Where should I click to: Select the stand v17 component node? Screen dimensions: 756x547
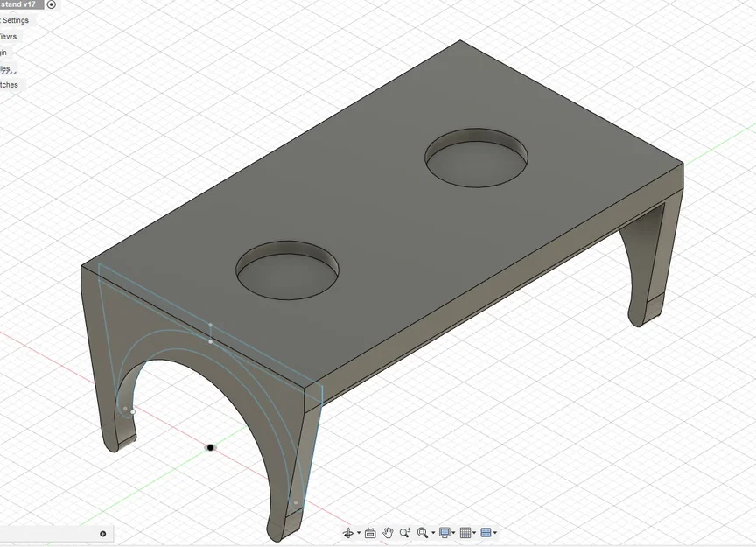[x=21, y=4]
